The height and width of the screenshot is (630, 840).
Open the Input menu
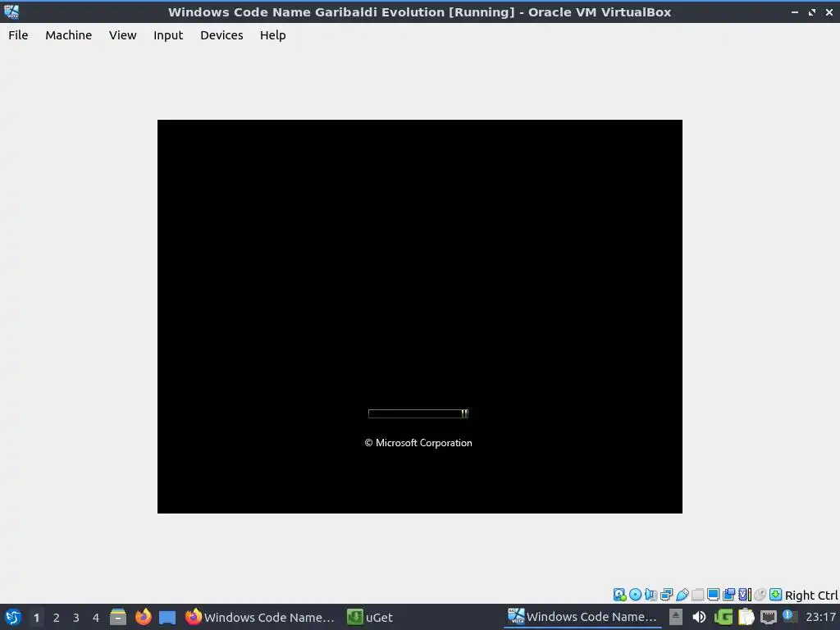[168, 35]
